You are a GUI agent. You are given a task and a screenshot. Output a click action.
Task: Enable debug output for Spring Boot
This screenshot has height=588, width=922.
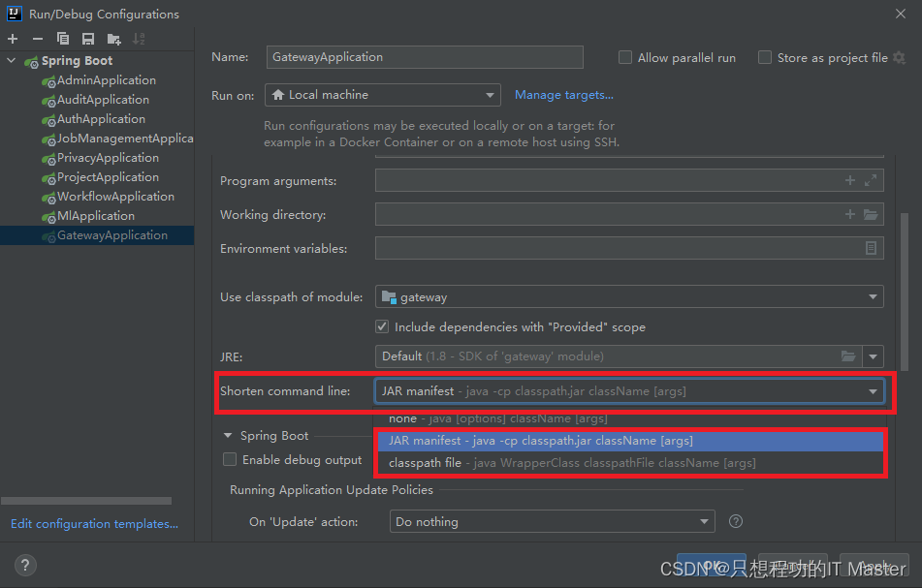[x=229, y=459]
